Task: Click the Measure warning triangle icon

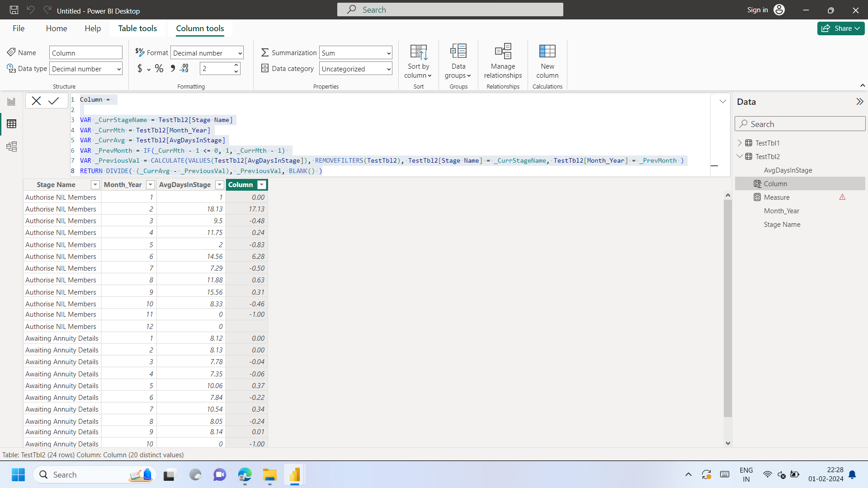Action: (842, 197)
